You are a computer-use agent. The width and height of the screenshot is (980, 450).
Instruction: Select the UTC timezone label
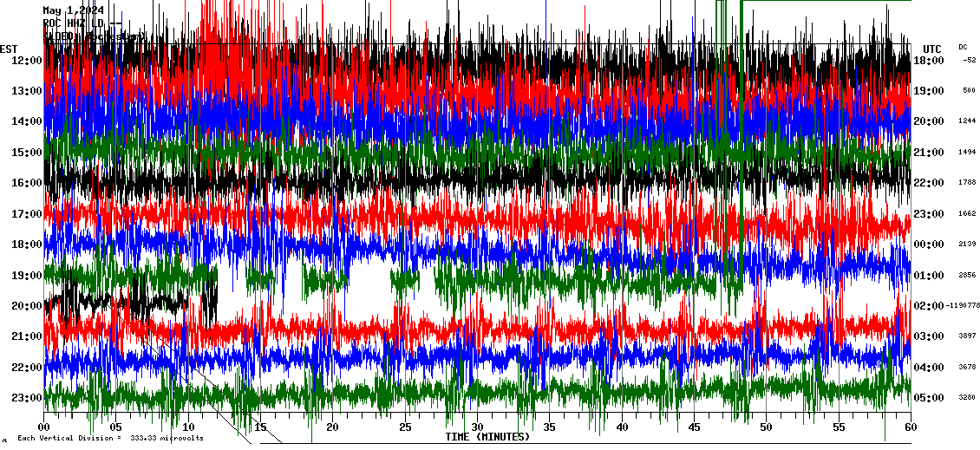931,49
